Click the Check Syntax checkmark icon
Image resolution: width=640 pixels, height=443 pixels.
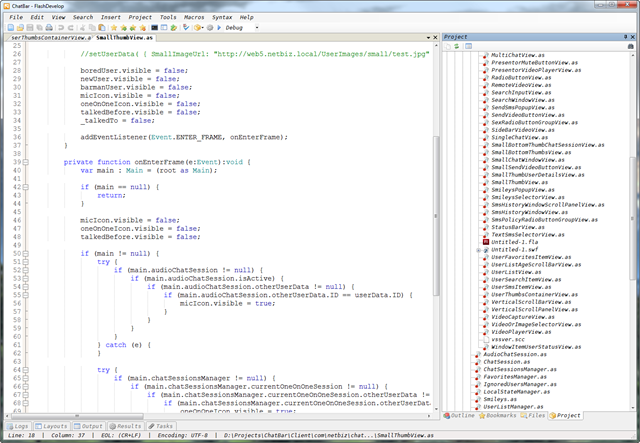[186, 28]
